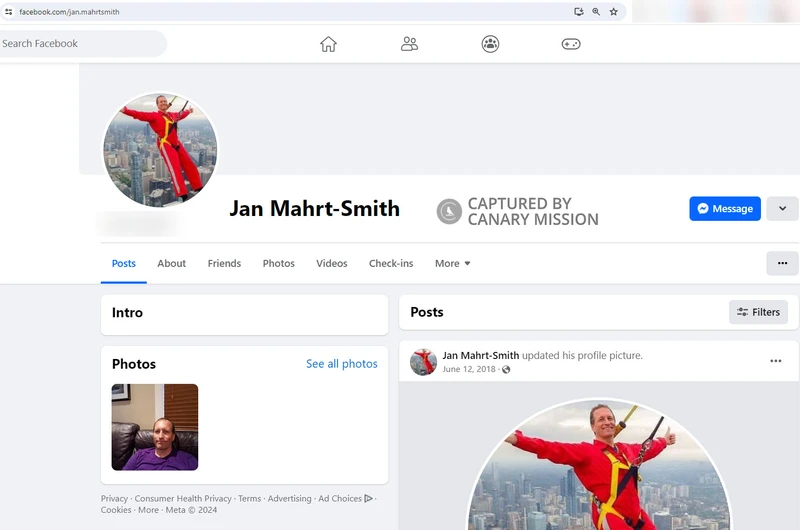This screenshot has height=530, width=800.
Task: Click the small avatar in the profile picture post
Action: [x=423, y=362]
